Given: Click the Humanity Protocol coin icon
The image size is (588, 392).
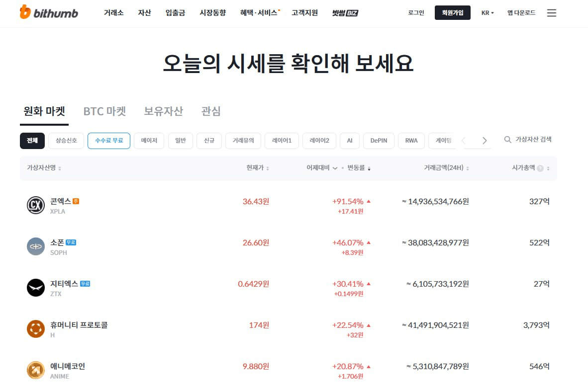Looking at the screenshot, I should click(x=36, y=329).
